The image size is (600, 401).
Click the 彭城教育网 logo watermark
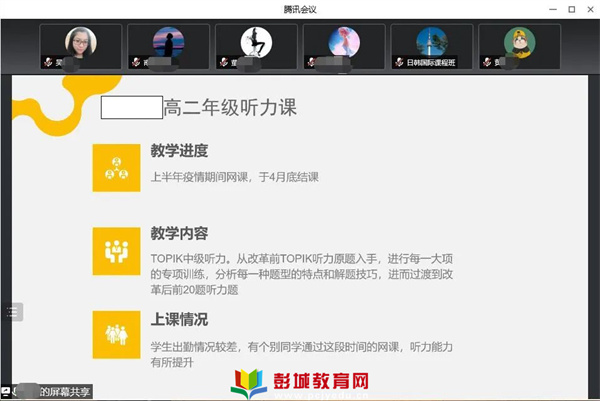[300, 384]
